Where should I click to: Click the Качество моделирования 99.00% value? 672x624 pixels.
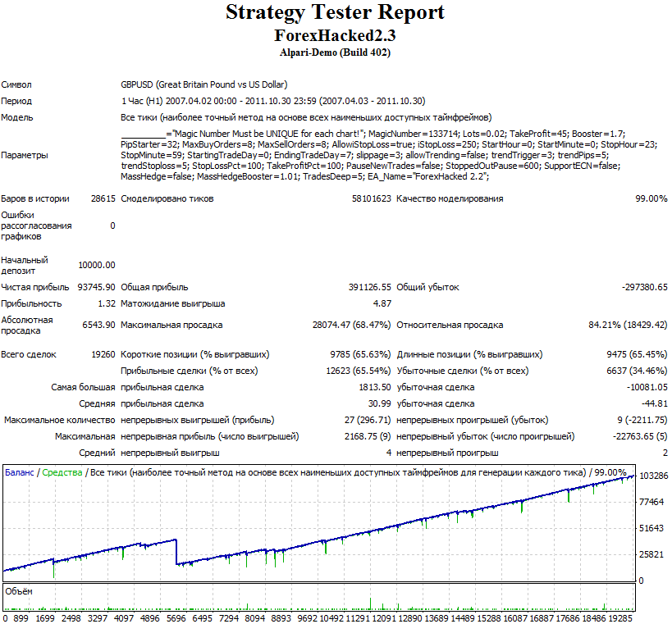pyautogui.click(x=651, y=198)
